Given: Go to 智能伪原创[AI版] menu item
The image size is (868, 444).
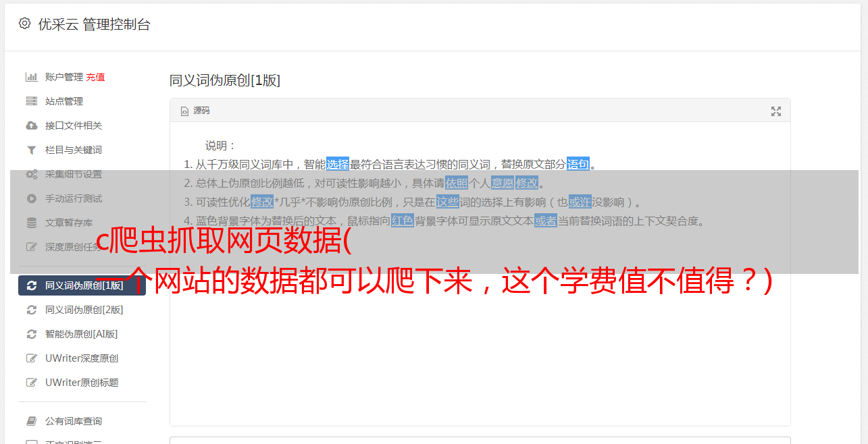Looking at the screenshot, I should [82, 334].
